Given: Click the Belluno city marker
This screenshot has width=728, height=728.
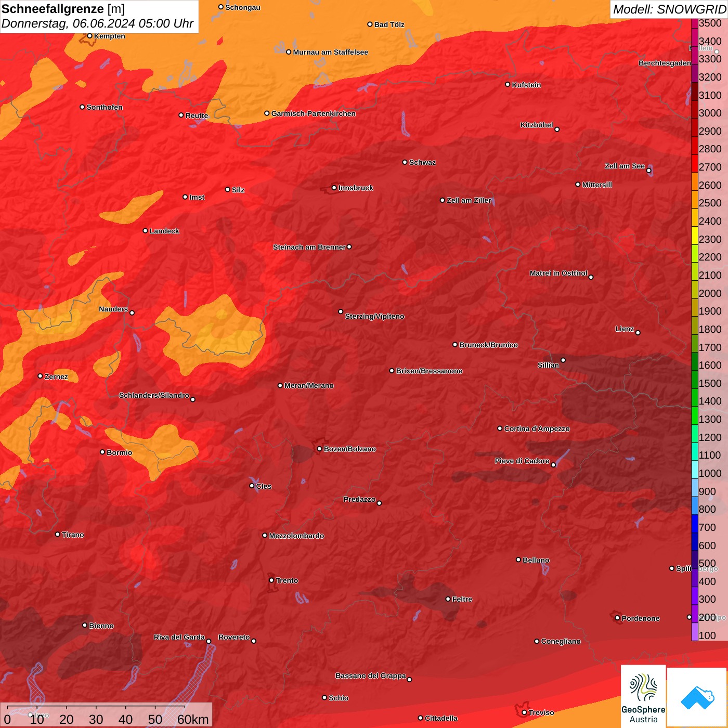Looking at the screenshot, I should tap(518, 560).
